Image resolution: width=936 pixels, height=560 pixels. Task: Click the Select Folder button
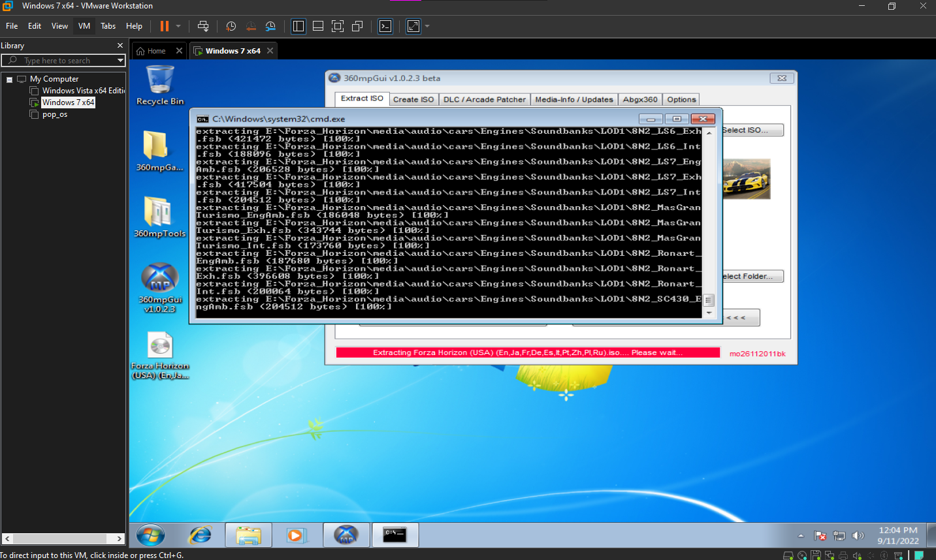pyautogui.click(x=752, y=277)
